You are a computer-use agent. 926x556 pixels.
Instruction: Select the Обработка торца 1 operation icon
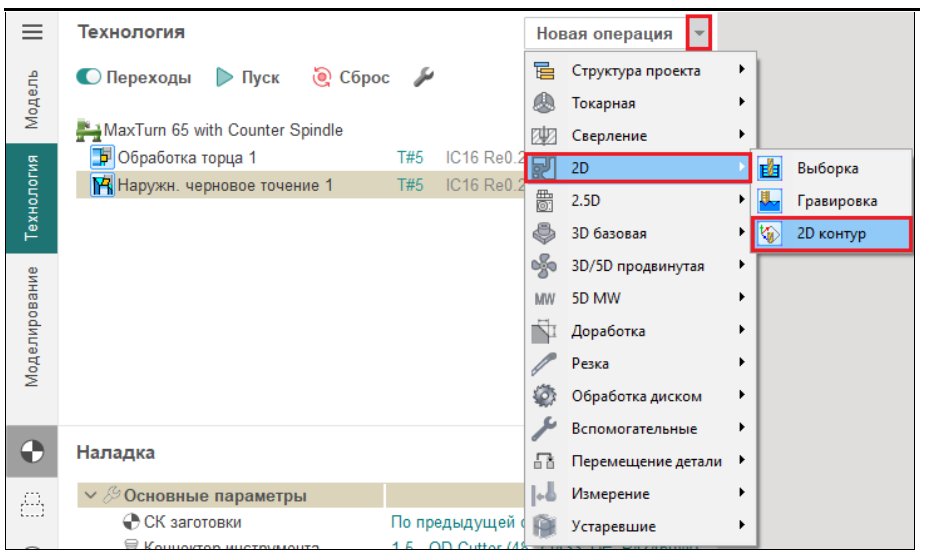(x=102, y=157)
